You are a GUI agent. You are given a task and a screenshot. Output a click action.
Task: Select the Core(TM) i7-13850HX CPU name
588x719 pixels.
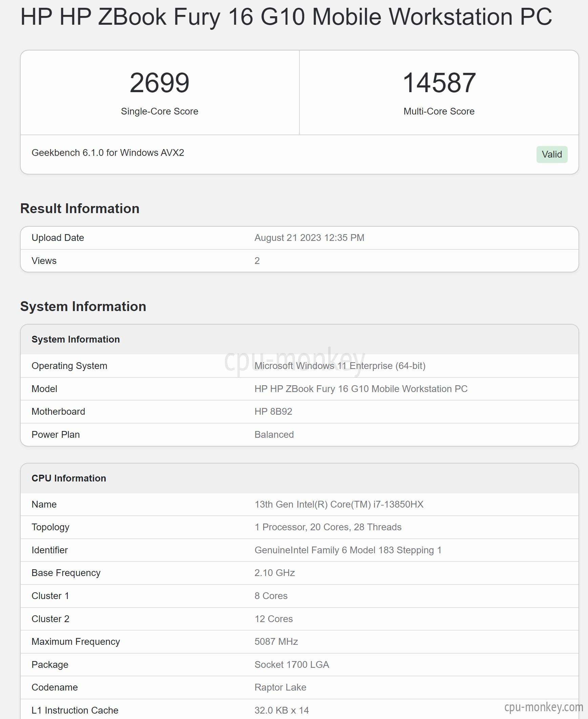click(339, 505)
